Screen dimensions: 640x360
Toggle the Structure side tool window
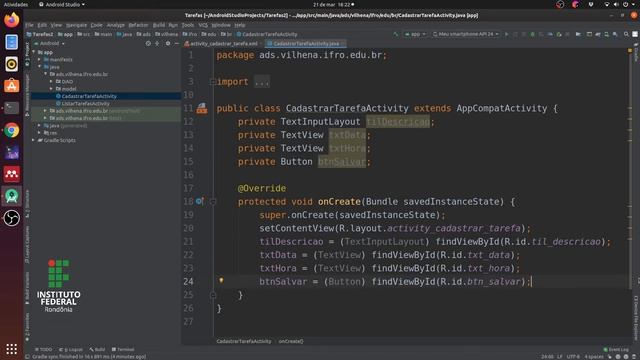pyautogui.click(x=27, y=203)
